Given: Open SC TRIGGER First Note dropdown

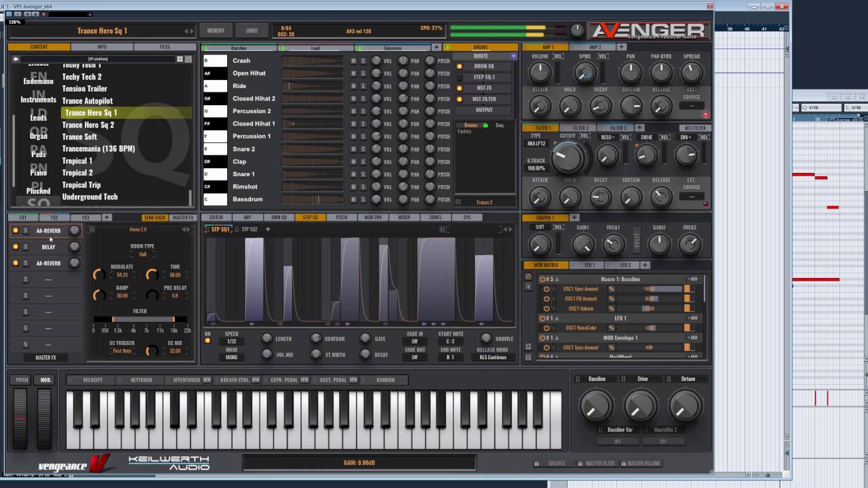Looking at the screenshot, I should [x=123, y=351].
